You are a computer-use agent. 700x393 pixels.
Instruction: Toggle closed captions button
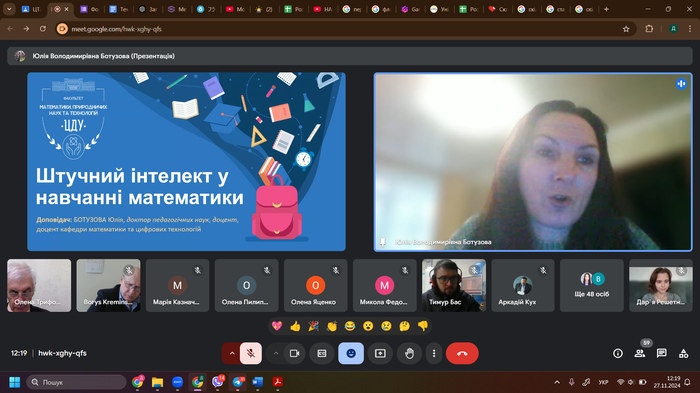(322, 353)
